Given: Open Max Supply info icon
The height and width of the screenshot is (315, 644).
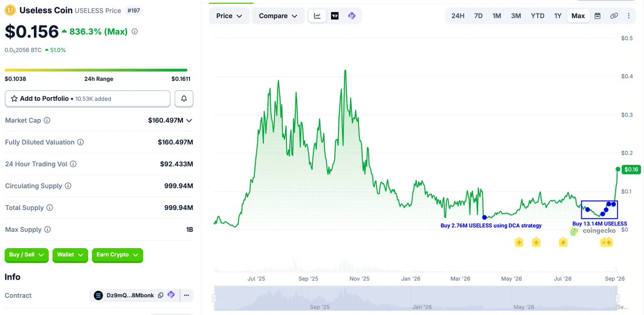Looking at the screenshot, I should click(x=47, y=230).
